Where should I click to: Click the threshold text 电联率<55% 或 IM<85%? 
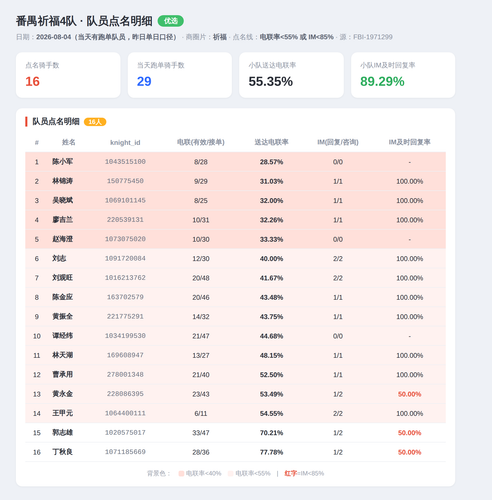(x=297, y=37)
